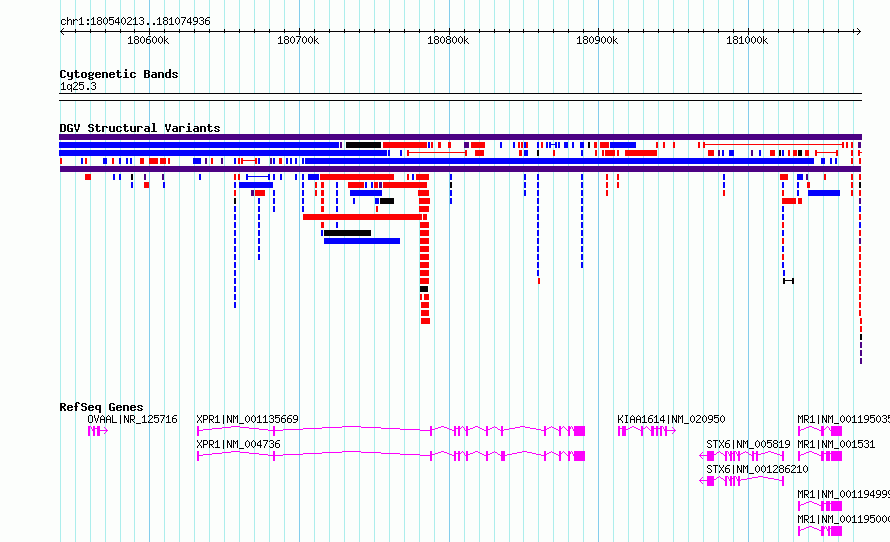Select the DGV Structural Variants track title
The image size is (890, 542).
coord(140,128)
